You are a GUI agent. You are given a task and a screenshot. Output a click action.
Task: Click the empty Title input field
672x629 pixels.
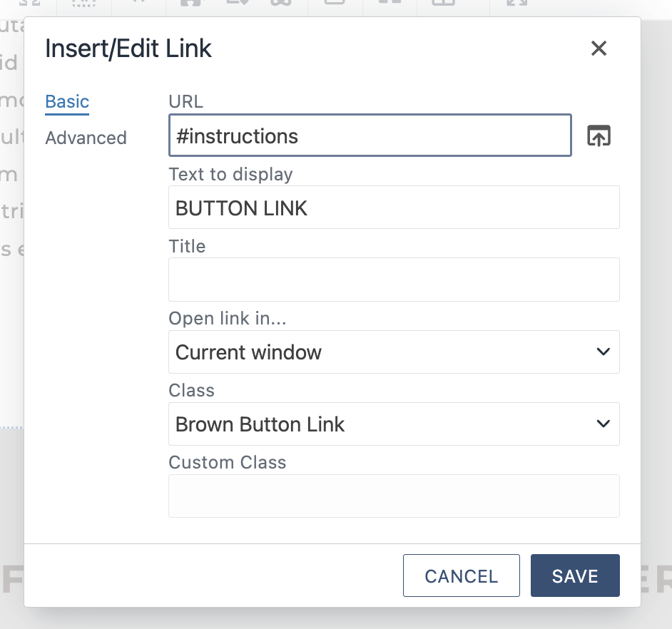(x=394, y=279)
